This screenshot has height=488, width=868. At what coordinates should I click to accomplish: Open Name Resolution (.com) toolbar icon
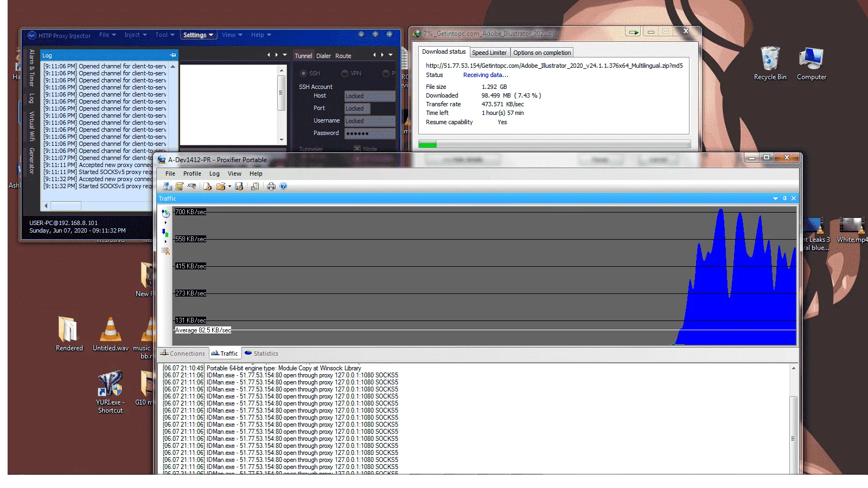tap(192, 187)
